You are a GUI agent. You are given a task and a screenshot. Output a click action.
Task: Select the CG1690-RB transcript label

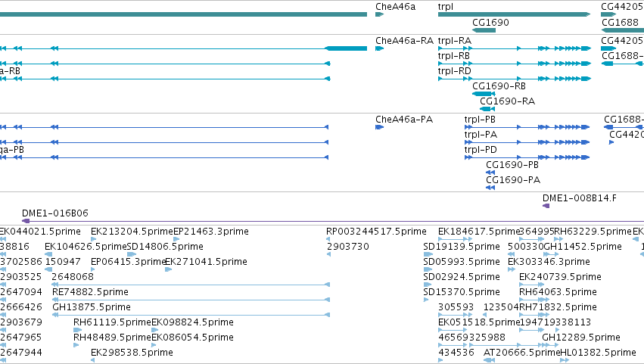coord(499,86)
